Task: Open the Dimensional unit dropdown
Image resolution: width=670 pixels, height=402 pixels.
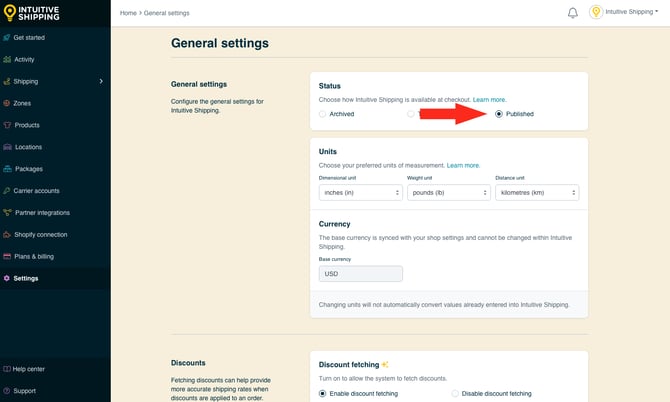Action: pos(361,193)
